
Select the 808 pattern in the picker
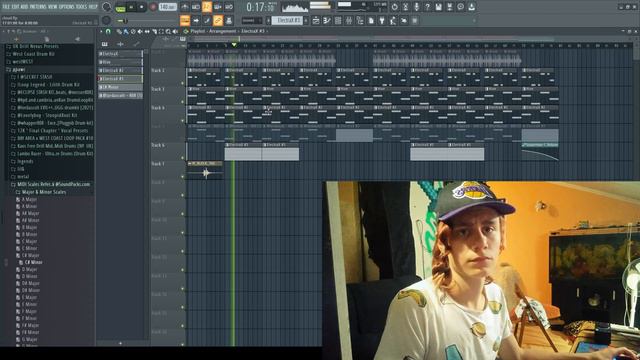[120, 96]
